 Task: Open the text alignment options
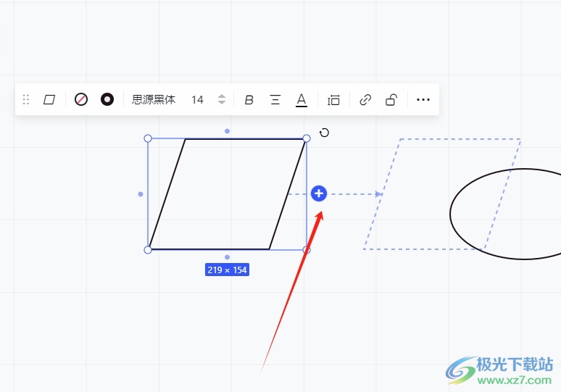coord(275,99)
